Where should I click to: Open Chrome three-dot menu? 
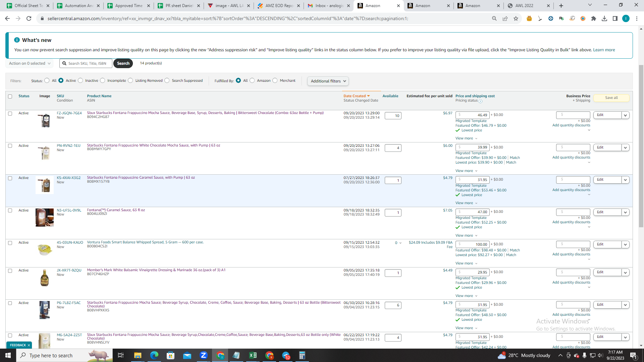(x=637, y=18)
